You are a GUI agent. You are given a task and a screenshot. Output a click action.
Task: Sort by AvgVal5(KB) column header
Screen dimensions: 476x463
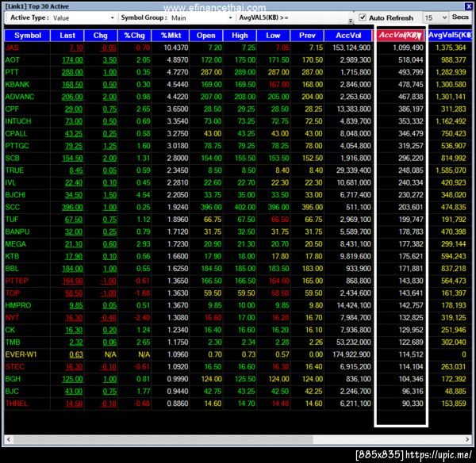click(x=450, y=35)
